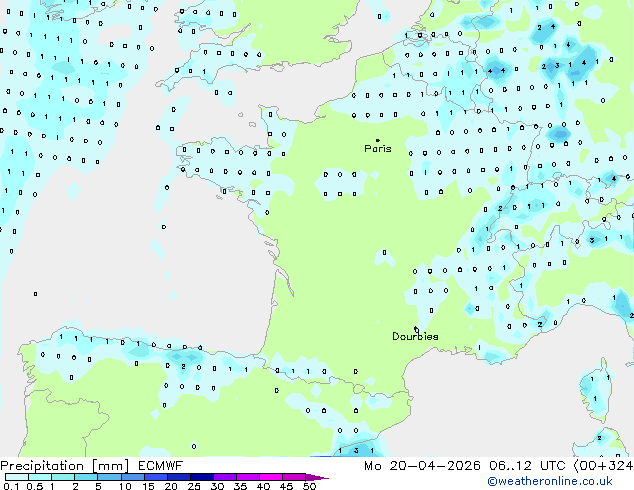
Task: Click the legend value '0.5'
Action: tap(34, 486)
